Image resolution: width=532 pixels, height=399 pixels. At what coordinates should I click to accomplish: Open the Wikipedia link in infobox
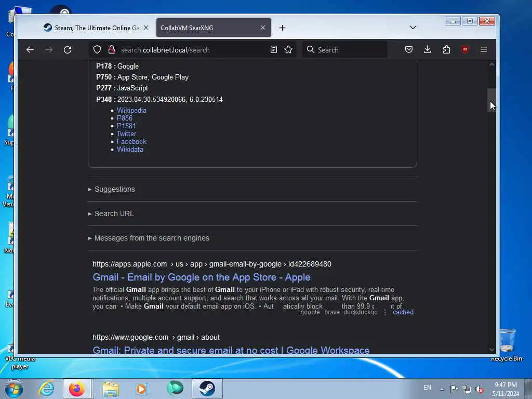pyautogui.click(x=131, y=110)
